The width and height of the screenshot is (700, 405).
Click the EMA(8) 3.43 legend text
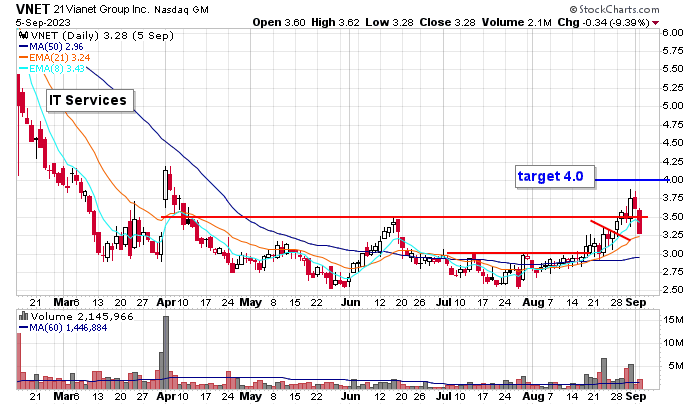coord(57,69)
